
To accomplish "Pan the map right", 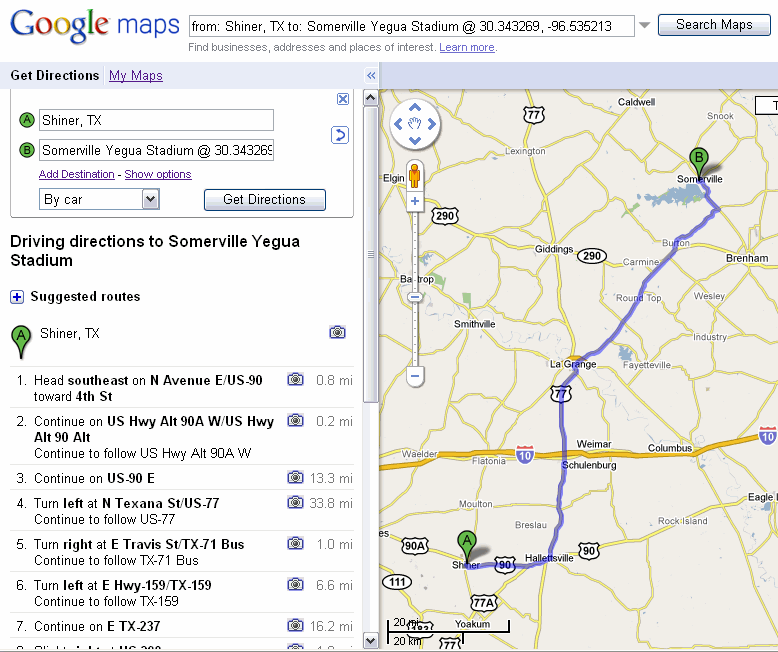I will point(432,124).
